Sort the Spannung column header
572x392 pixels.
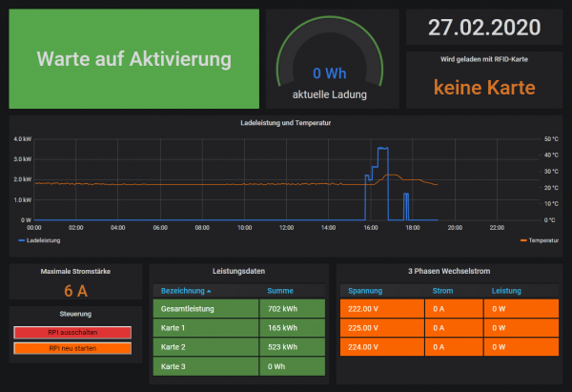click(x=365, y=290)
